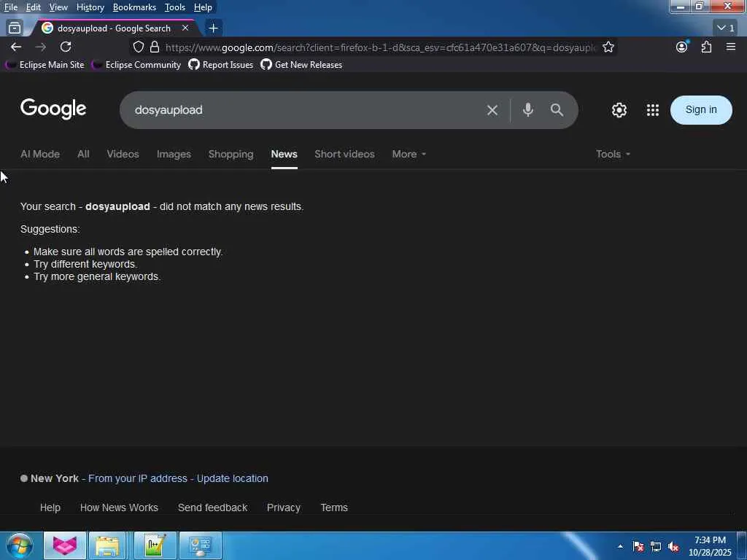Open a new tab with plus button
The width and height of the screenshot is (747, 560).
coord(214,28)
